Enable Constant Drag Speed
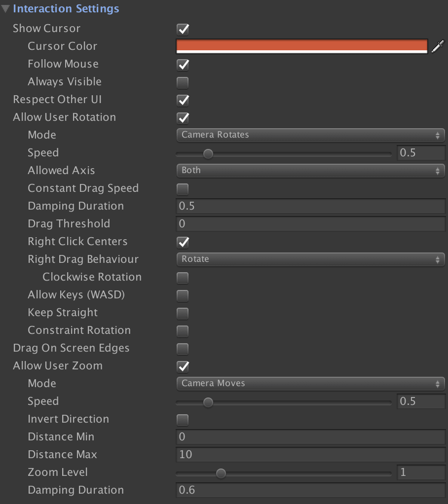Viewport: 448px width, 504px height. pyautogui.click(x=183, y=189)
